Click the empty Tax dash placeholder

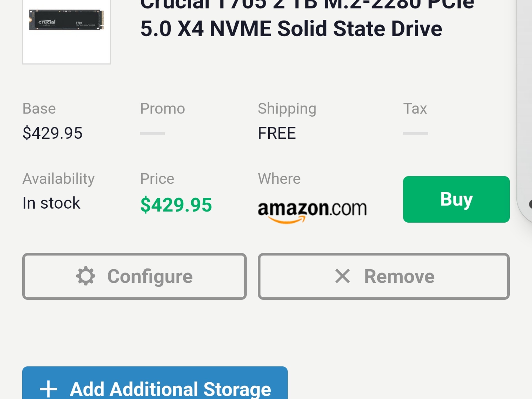click(415, 133)
